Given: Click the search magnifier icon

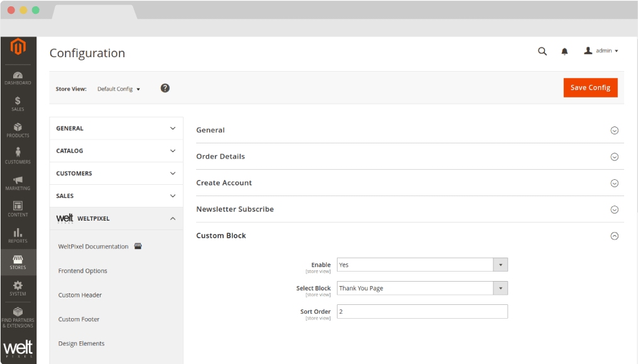Looking at the screenshot, I should click(542, 52).
